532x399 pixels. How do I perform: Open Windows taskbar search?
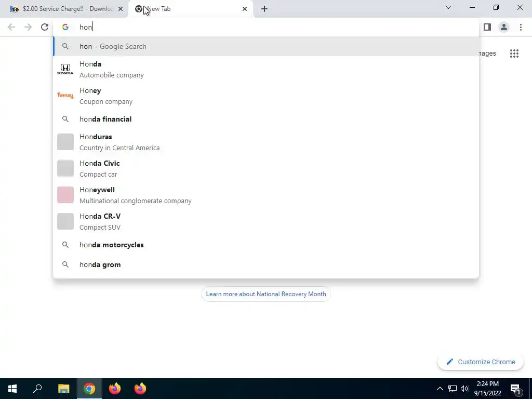(x=37, y=389)
